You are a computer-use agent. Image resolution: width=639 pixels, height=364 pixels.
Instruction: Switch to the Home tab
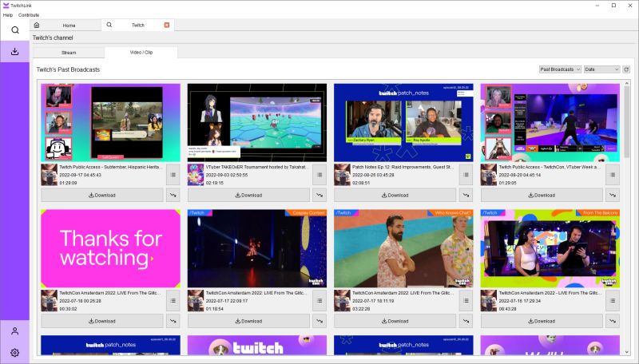pyautogui.click(x=65, y=26)
